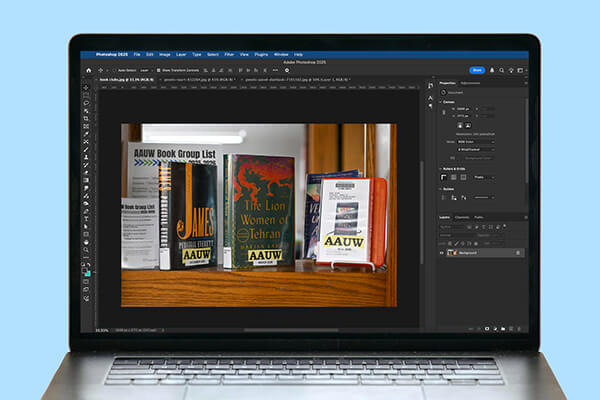Viewport: 600px width, 400px height.
Task: Switch to the Channels tab
Action: (x=462, y=217)
